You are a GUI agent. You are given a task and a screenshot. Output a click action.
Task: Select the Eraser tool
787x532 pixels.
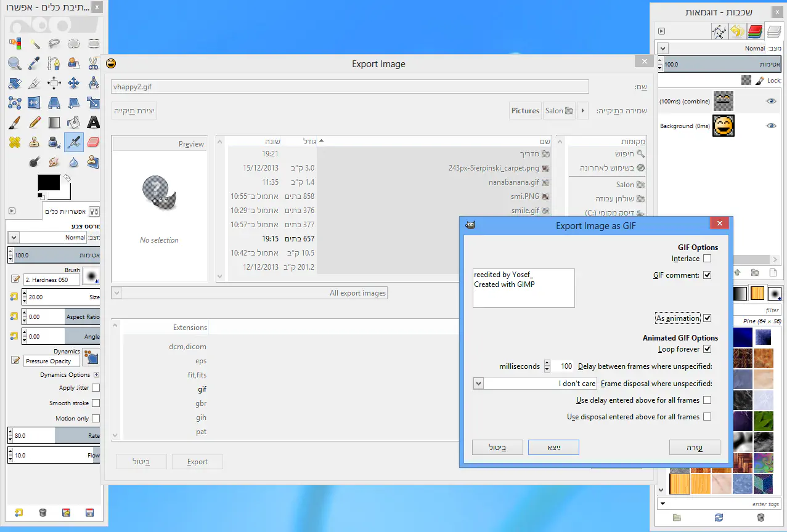pyautogui.click(x=93, y=142)
